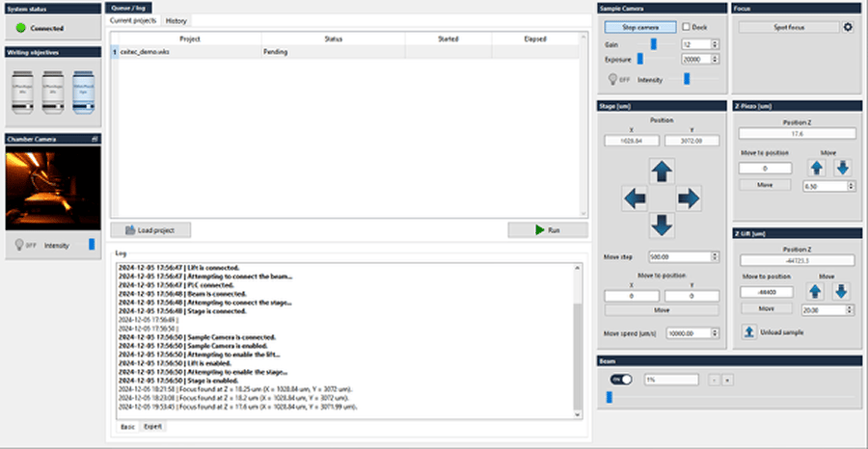Switch log to the Expert tab

click(x=150, y=427)
